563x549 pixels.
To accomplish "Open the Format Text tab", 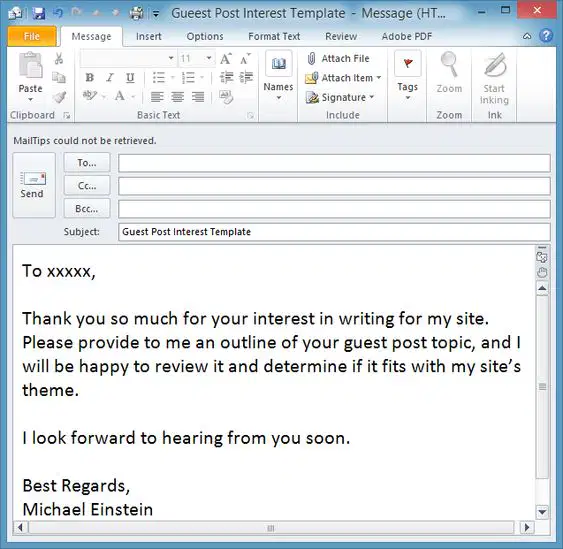I will 274,36.
